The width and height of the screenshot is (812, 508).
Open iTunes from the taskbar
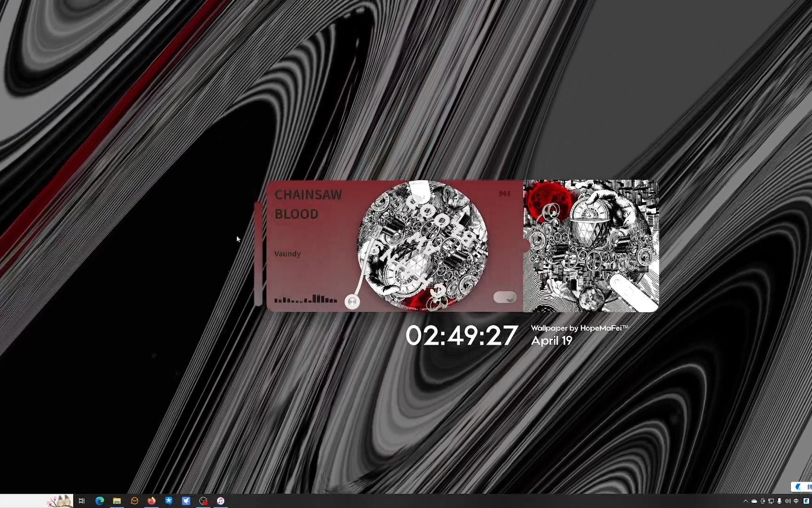[221, 501]
